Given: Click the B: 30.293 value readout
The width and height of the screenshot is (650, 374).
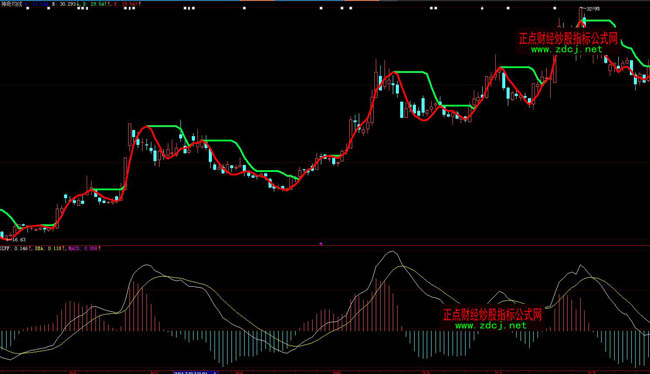Looking at the screenshot, I should 64,4.
